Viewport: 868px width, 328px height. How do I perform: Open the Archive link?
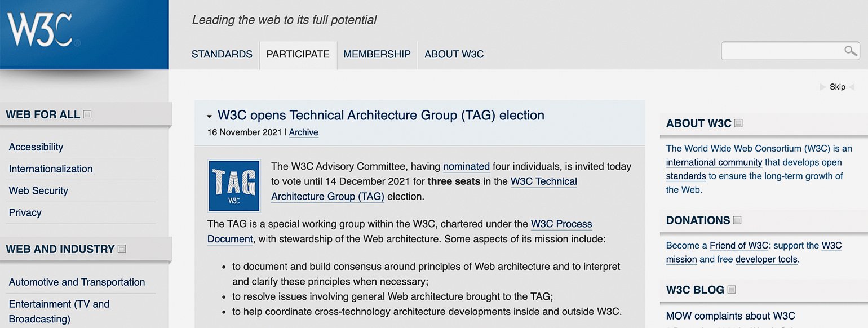click(x=303, y=132)
